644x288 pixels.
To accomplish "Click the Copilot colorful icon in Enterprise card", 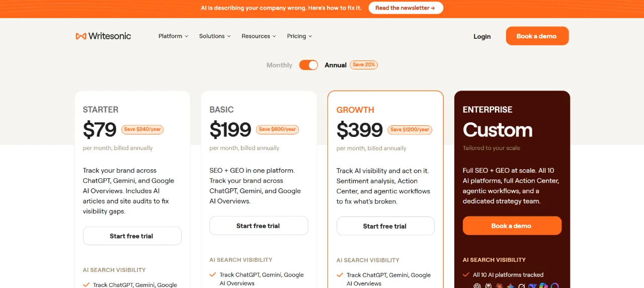I will 544,285.
